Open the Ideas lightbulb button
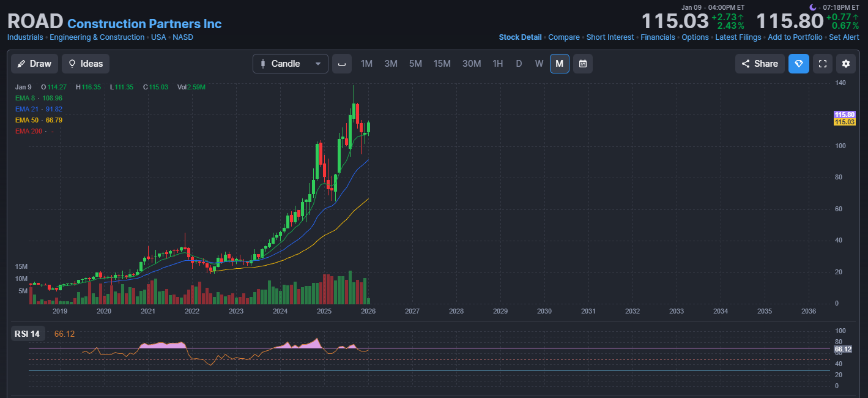This screenshot has height=398, width=868. coord(86,64)
